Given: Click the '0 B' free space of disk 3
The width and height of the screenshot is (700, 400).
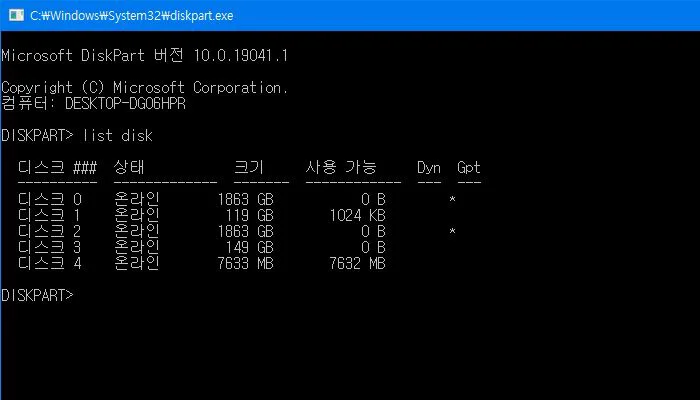Looking at the screenshot, I should (x=373, y=247).
